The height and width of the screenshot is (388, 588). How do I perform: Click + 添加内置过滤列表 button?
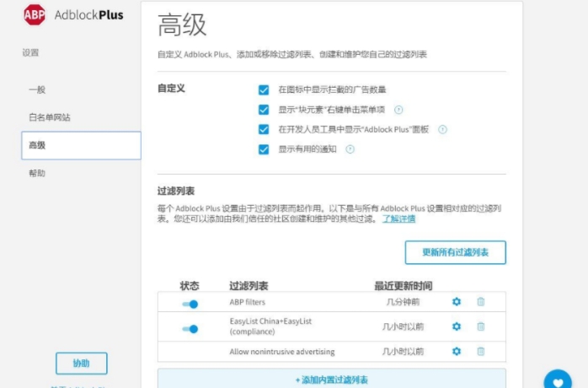point(332,380)
